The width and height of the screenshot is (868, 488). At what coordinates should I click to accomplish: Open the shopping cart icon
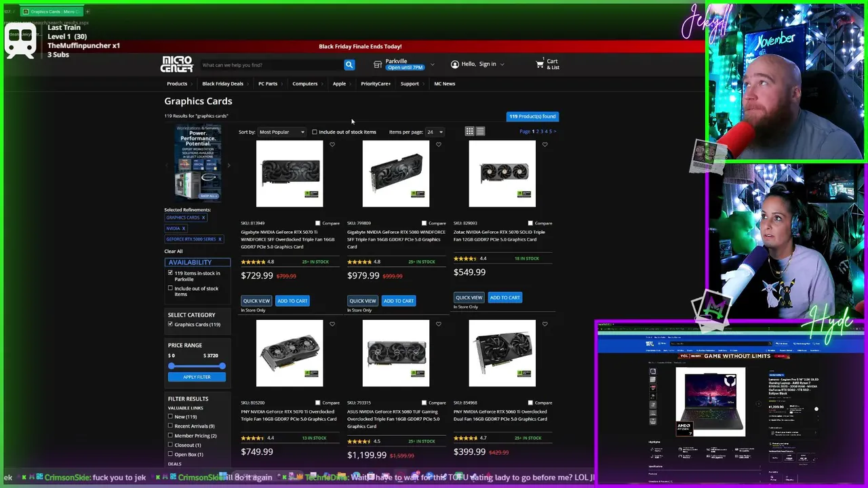(x=540, y=64)
